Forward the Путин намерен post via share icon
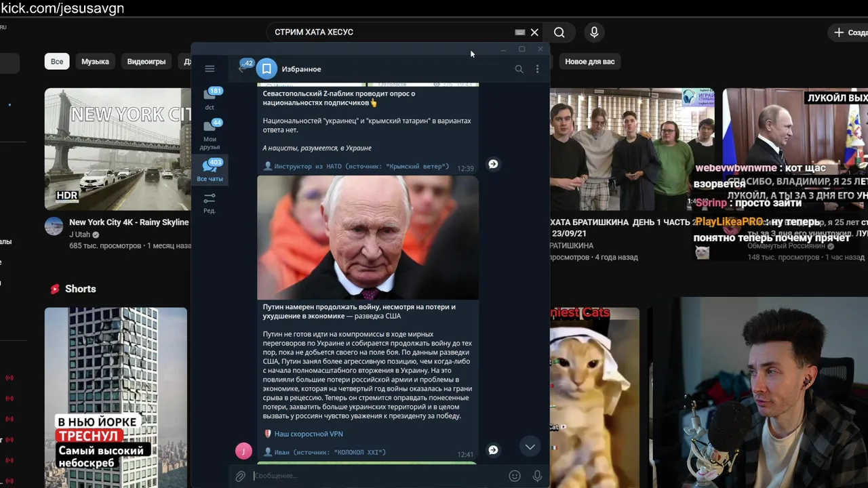 point(493,450)
